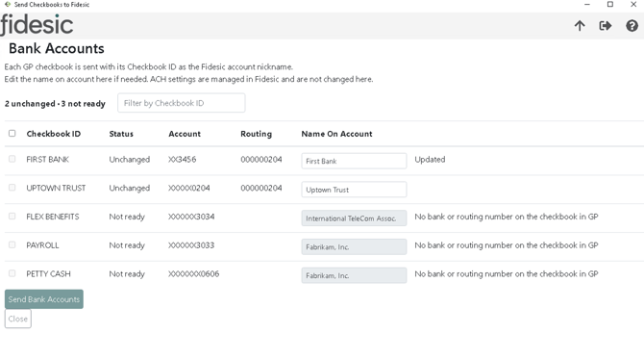Click the no routing number message for PETTY CASH
The height and width of the screenshot is (359, 644).
(x=507, y=274)
